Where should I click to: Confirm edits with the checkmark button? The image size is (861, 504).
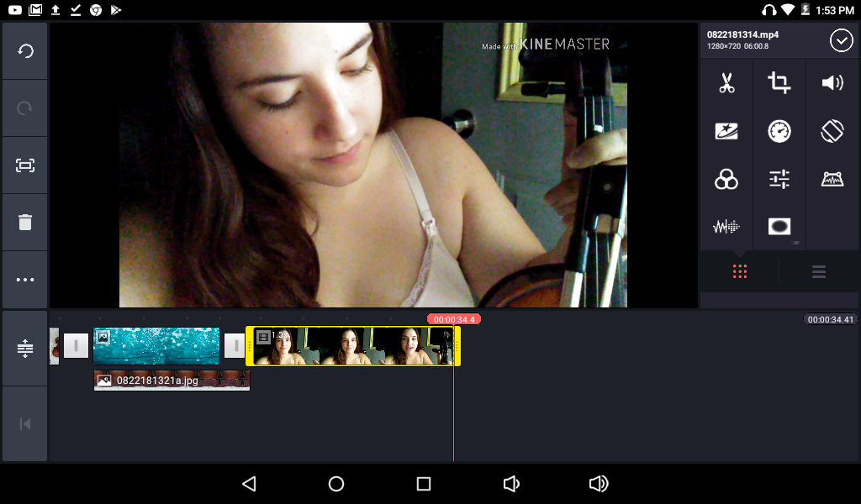coord(841,40)
